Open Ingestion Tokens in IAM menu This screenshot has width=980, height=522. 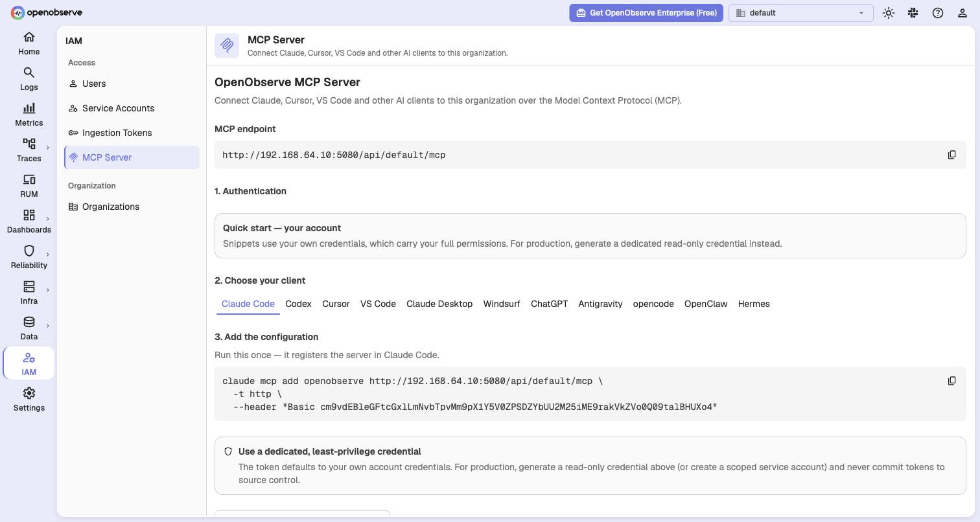(132, 133)
